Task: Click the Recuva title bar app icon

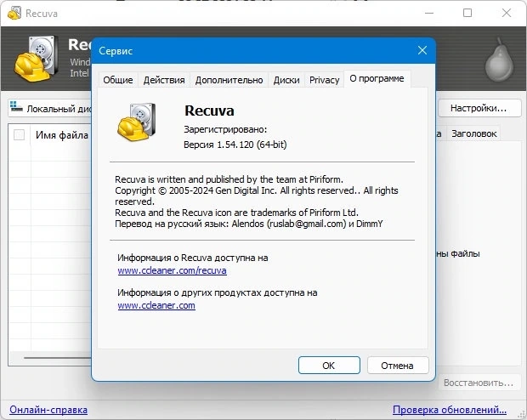Action: [x=14, y=13]
